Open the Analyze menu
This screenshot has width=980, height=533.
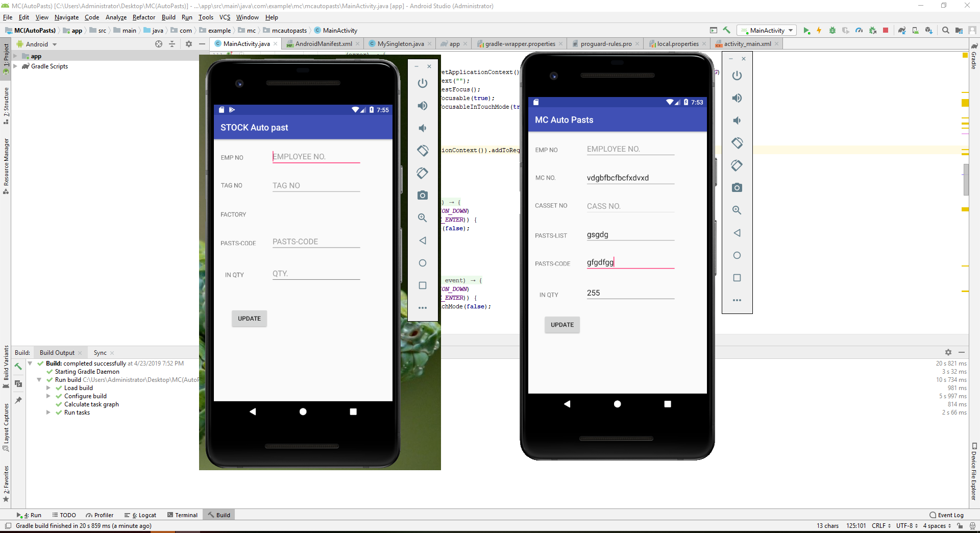tap(116, 17)
